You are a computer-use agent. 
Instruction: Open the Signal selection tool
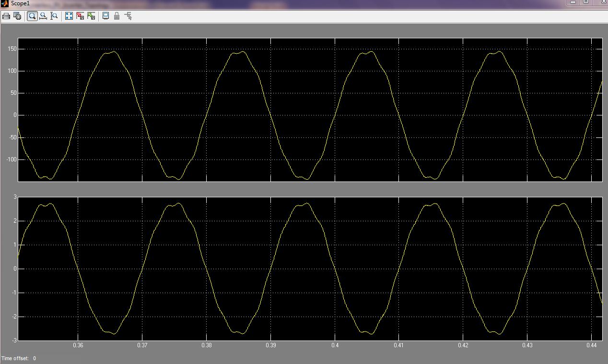coord(128,16)
